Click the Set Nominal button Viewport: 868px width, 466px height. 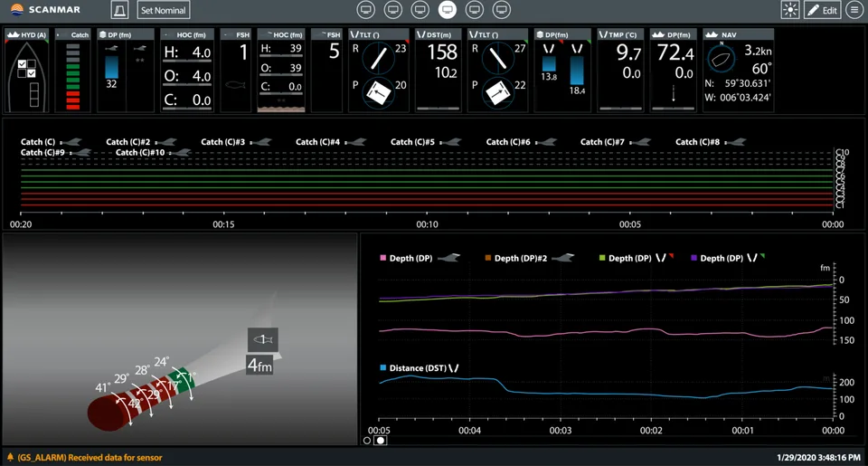[x=164, y=10]
